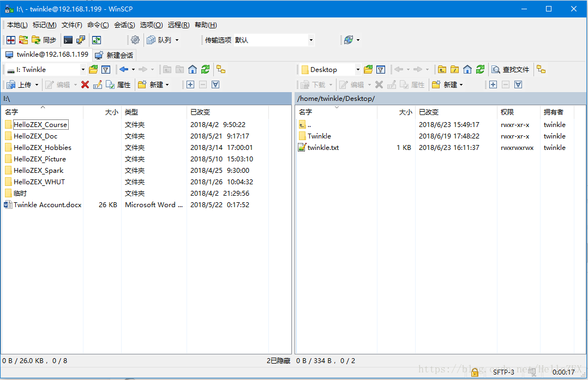This screenshot has height=380, width=588.
Task: Expand the Queue (队列) dropdown arrow
Action: (x=177, y=40)
